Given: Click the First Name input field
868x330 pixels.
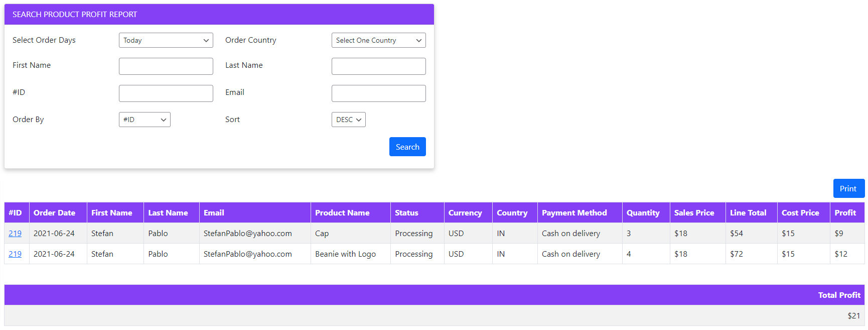Looking at the screenshot, I should coord(166,66).
